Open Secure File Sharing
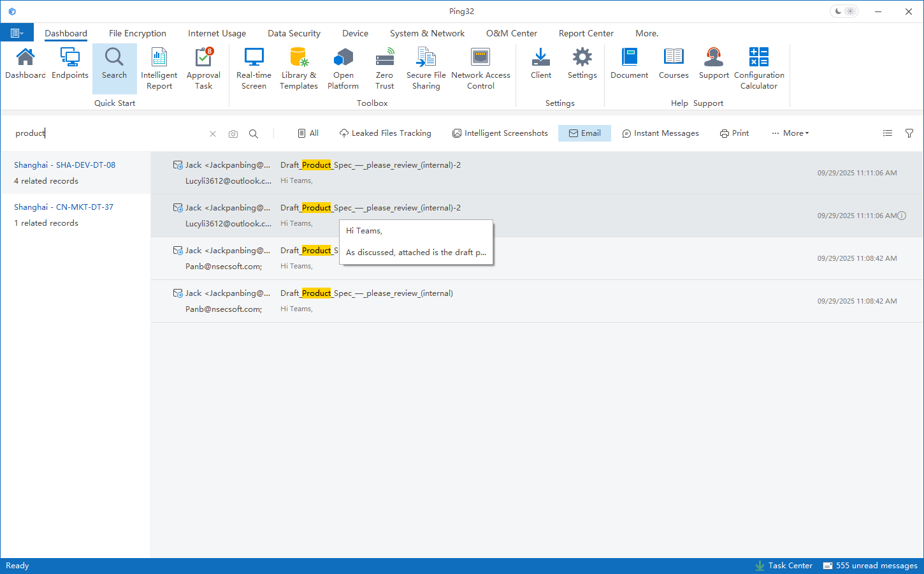The width and height of the screenshot is (924, 574). [x=426, y=68]
